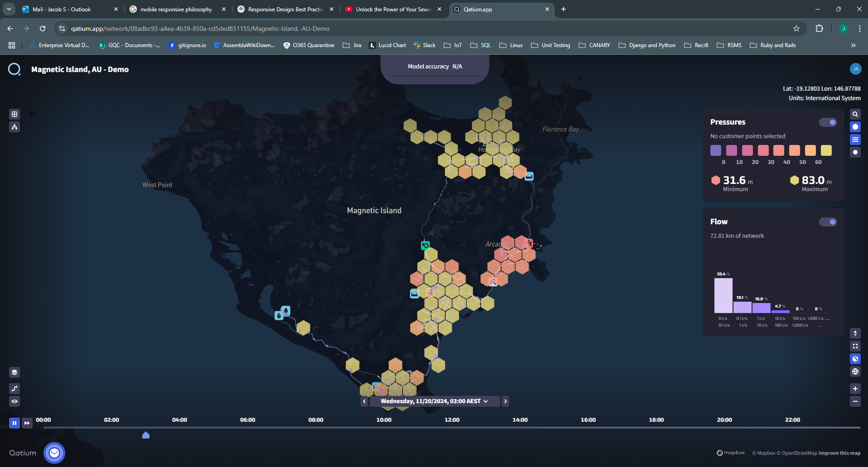
Task: Go to next day with right chevron
Action: (x=505, y=401)
